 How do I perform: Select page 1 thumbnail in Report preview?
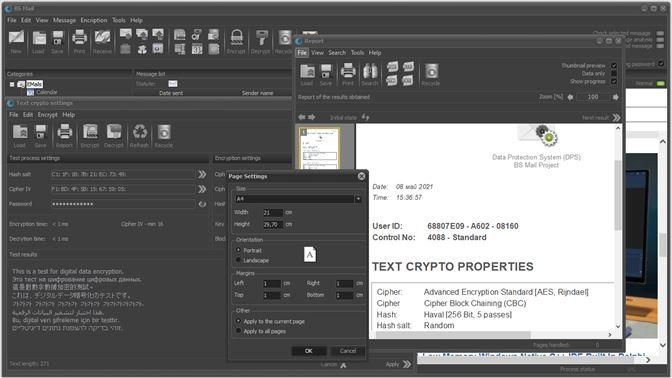(x=320, y=148)
